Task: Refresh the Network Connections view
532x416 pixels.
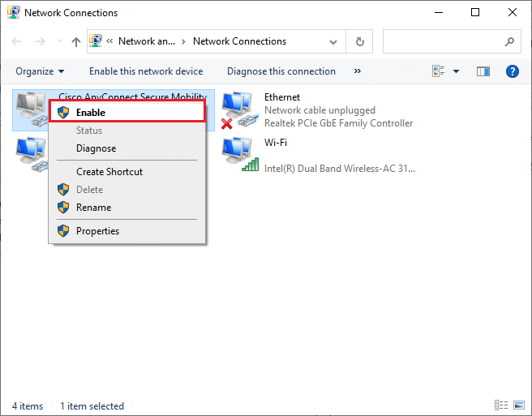Action: pos(359,41)
